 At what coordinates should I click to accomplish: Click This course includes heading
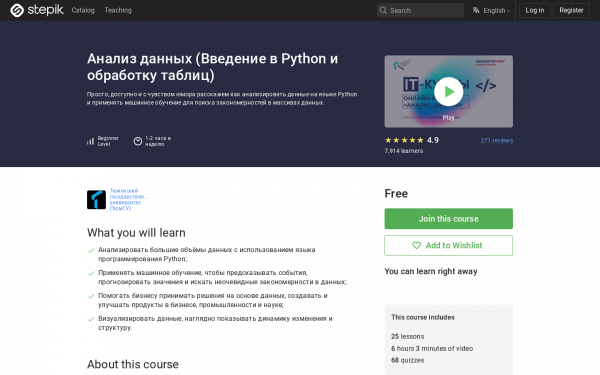coord(423,317)
